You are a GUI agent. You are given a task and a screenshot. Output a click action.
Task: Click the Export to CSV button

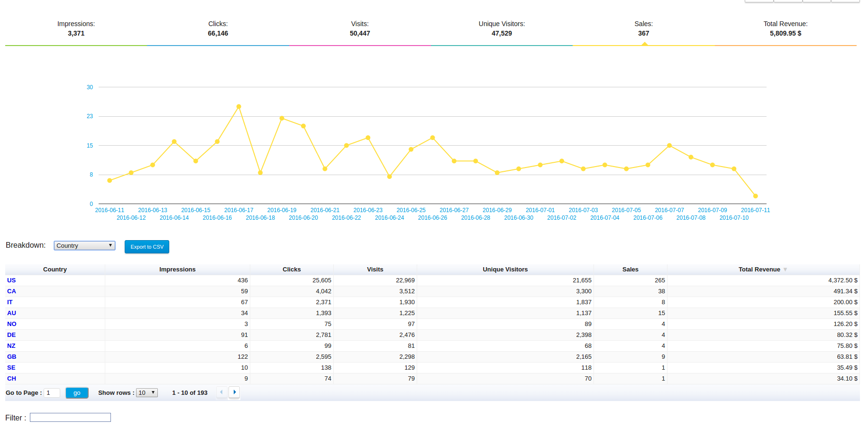click(147, 247)
